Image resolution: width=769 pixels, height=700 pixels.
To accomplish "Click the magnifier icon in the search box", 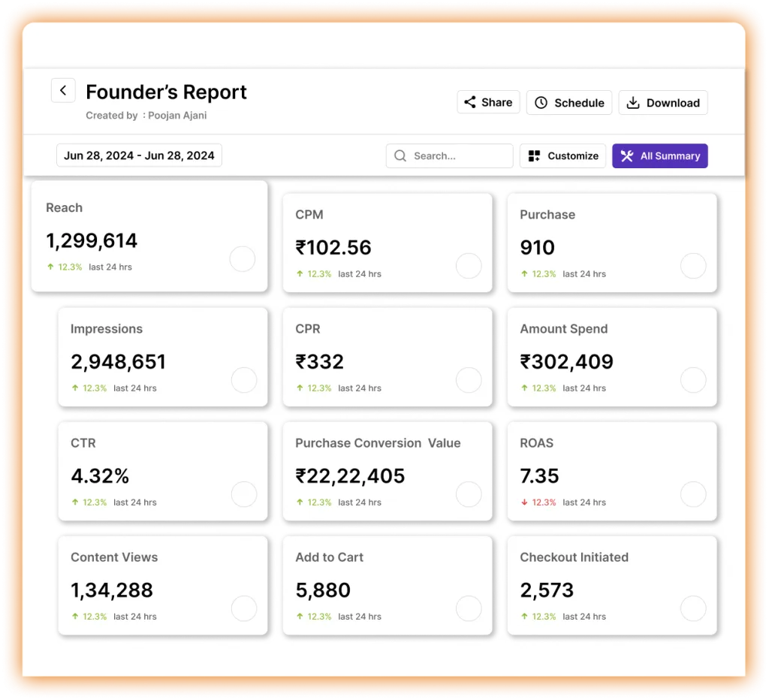I will pos(400,156).
